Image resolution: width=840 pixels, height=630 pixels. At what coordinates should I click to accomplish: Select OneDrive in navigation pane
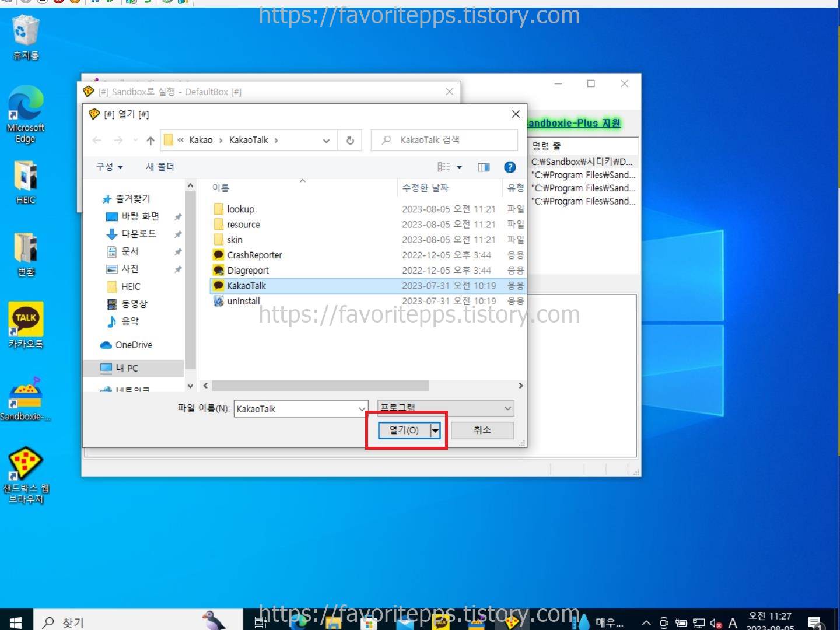pyautogui.click(x=134, y=345)
